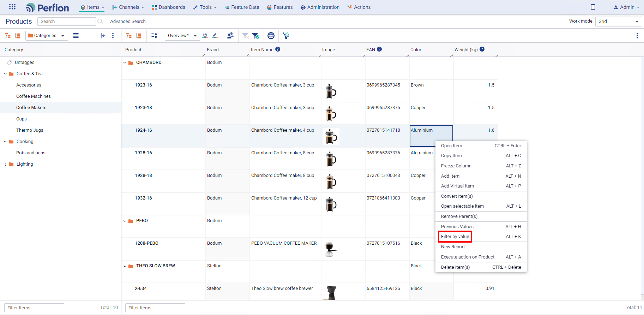Click the Filter Items field under categories

pyautogui.click(x=34, y=308)
